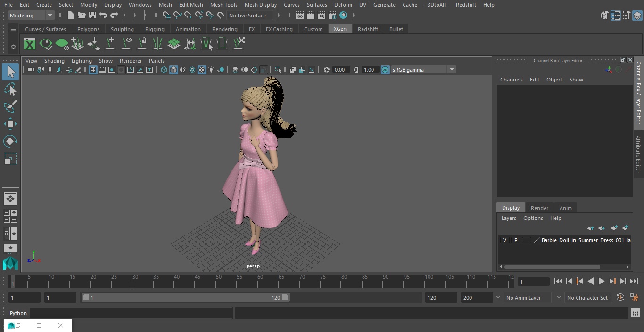Switch to the Render layer tab
The width and height of the screenshot is (644, 332).
[539, 208]
